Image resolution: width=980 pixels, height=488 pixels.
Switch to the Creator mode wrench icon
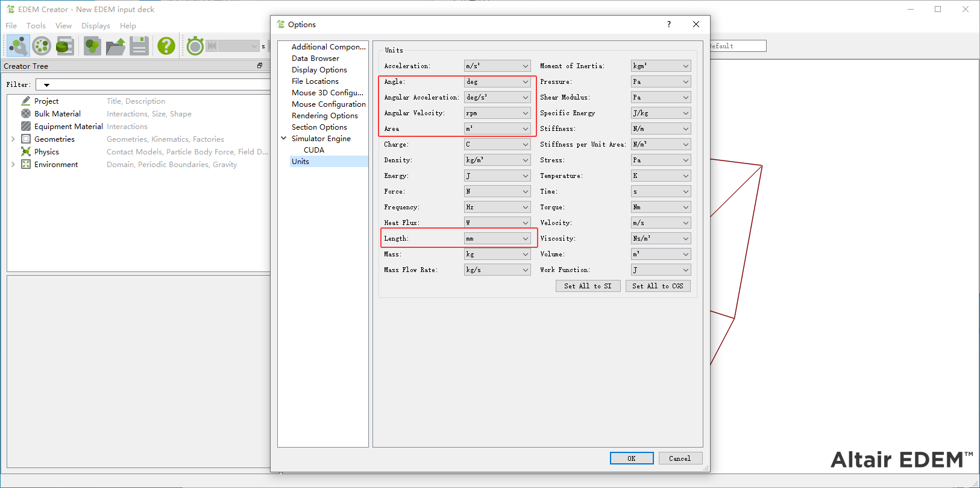18,46
